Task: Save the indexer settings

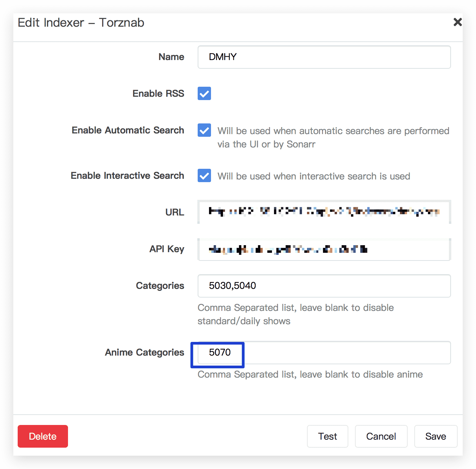Action: click(436, 436)
